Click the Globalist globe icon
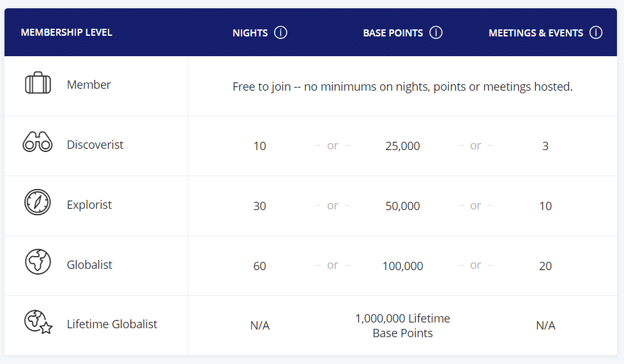 tap(38, 262)
